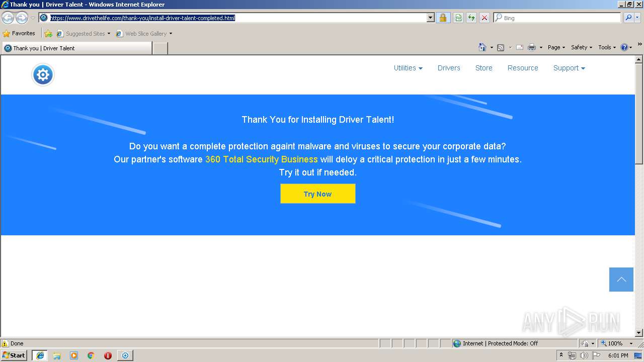Viewport: 644px width, 362px height.
Task: Open the Resource link
Action: 523,68
